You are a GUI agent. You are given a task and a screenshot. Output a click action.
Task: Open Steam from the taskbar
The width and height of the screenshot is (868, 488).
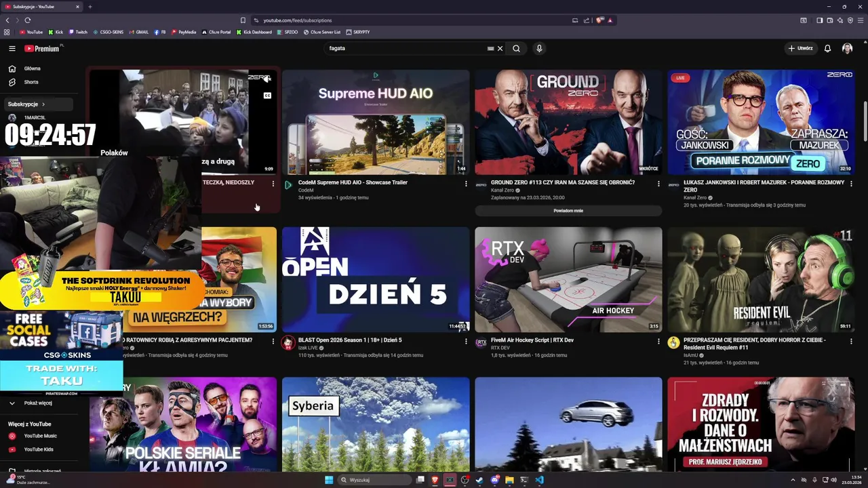pos(479,480)
